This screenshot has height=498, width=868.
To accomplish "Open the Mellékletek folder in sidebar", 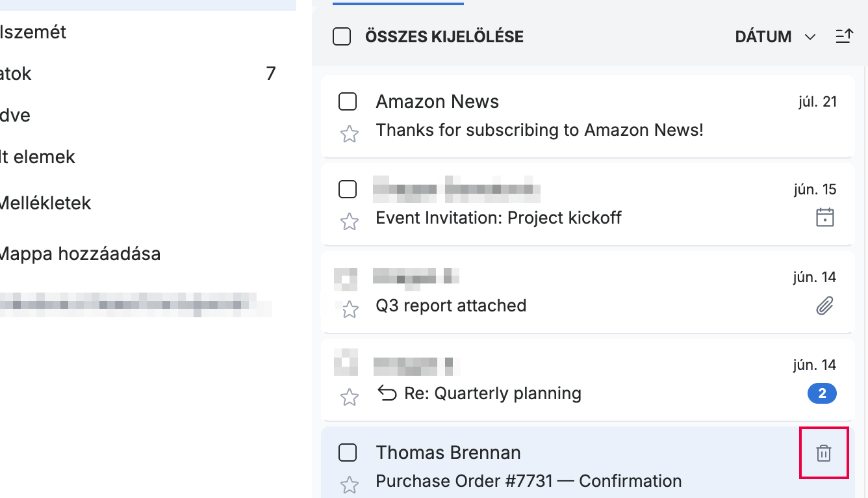I will pos(45,203).
